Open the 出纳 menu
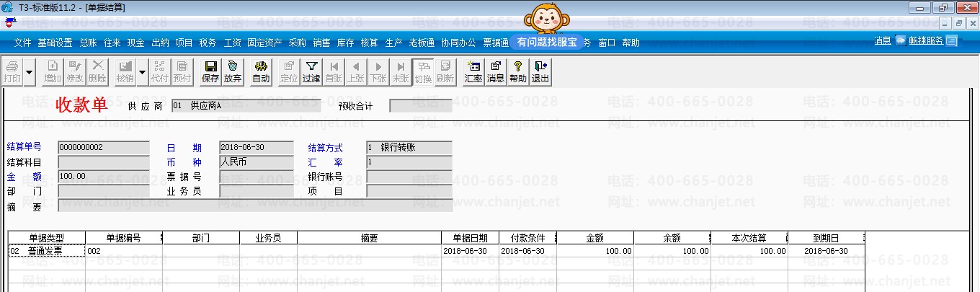The height and width of the screenshot is (292, 980). point(160,43)
